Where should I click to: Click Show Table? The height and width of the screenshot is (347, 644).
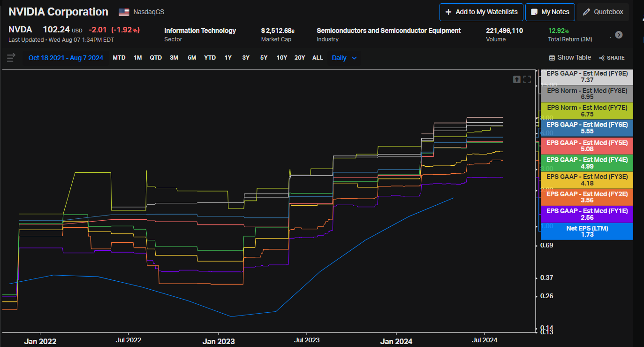pos(570,58)
